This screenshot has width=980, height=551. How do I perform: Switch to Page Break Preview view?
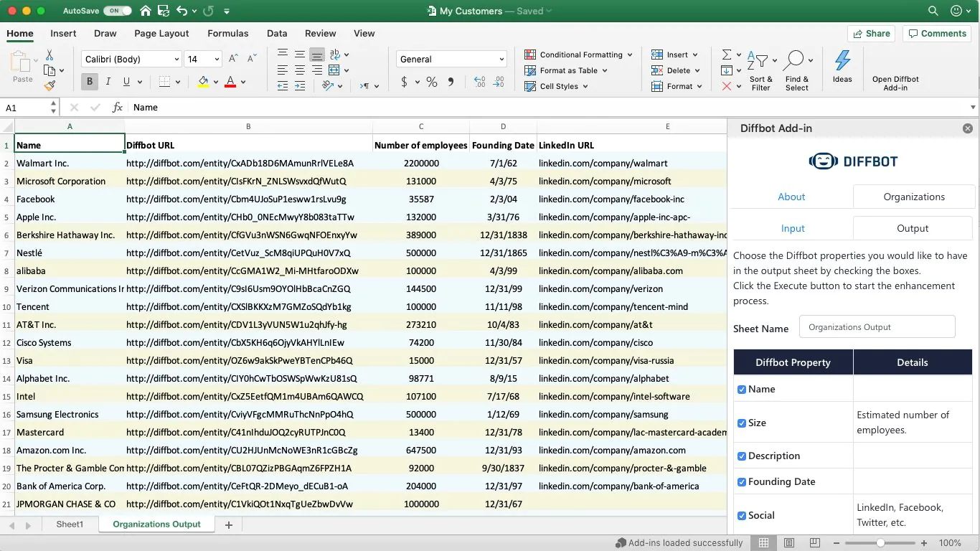pyautogui.click(x=815, y=543)
